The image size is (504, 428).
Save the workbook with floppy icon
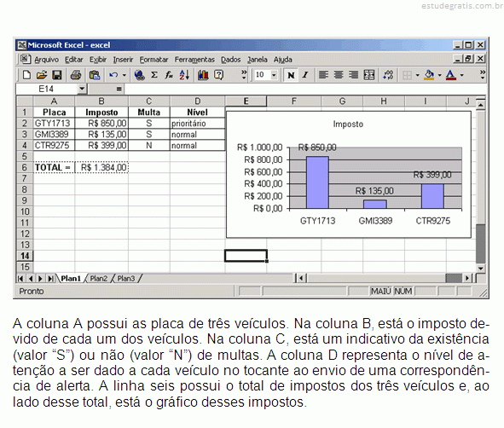coord(57,75)
